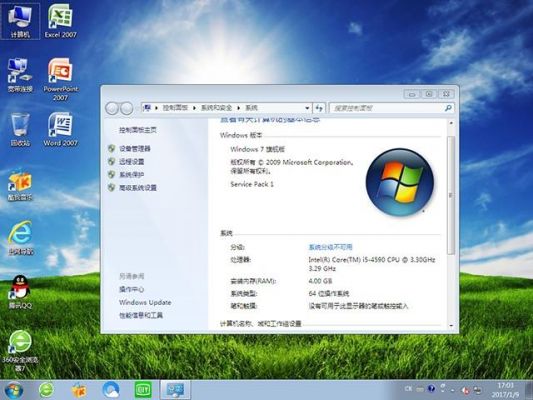Screen dimensions: 533x400
Task: Refresh the address bar location
Action: tap(319, 108)
